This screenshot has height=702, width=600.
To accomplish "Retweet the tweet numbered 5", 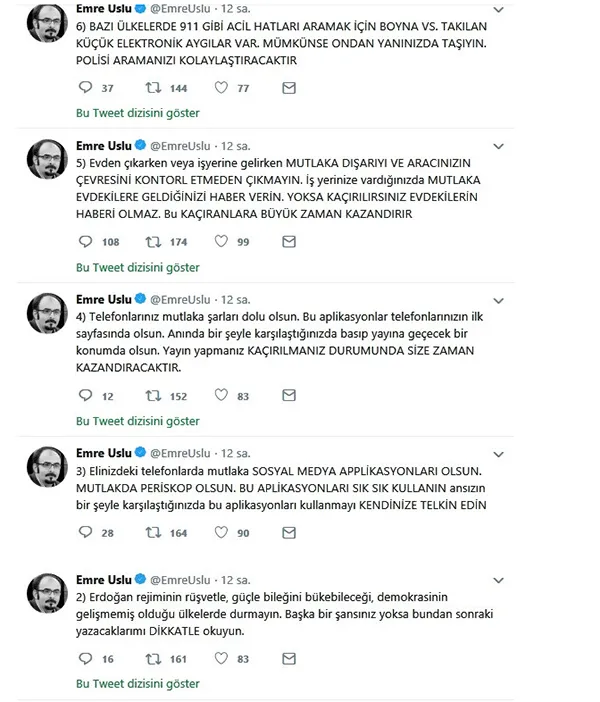I will (155, 242).
